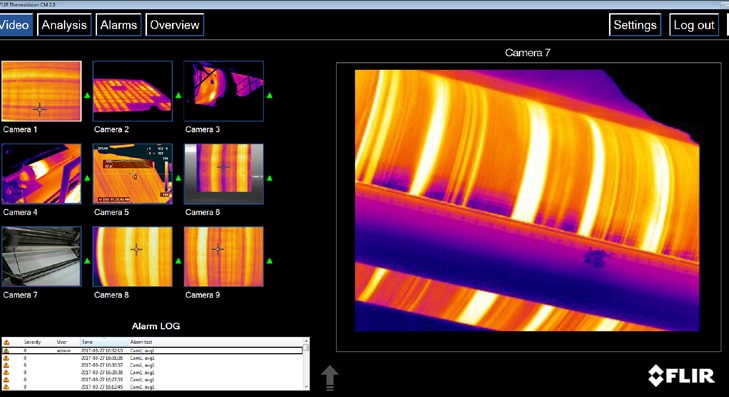Click the green status triangle beside Camera 2
The width and height of the screenshot is (729, 397).
[178, 95]
